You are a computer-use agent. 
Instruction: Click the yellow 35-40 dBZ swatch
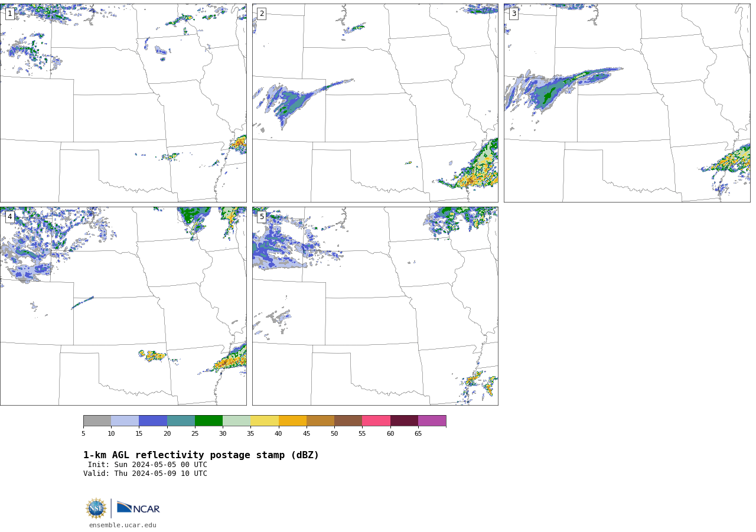click(x=265, y=420)
